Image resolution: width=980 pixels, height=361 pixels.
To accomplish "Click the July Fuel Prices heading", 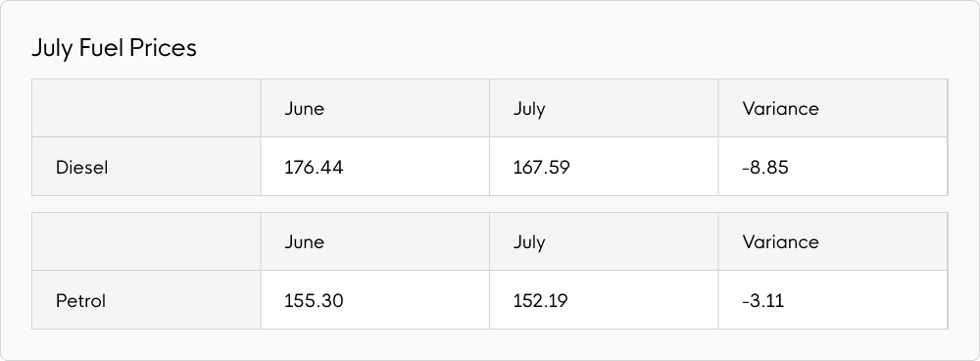I will pos(114,48).
